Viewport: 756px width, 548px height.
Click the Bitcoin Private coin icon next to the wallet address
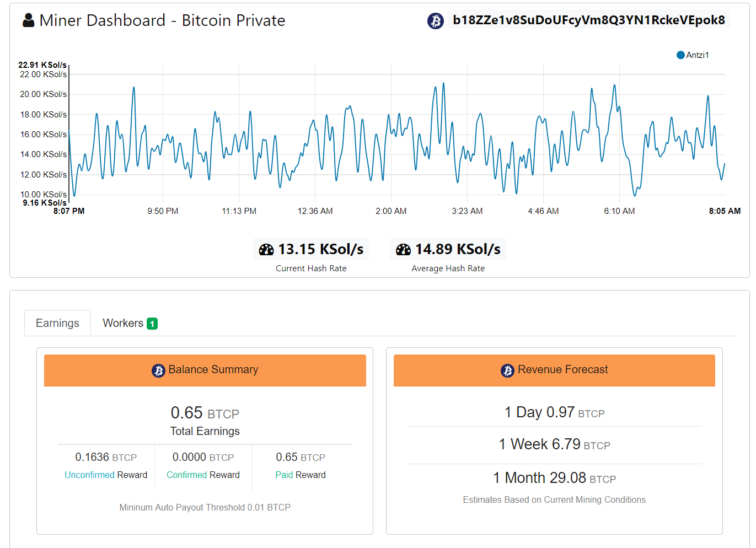click(x=436, y=21)
